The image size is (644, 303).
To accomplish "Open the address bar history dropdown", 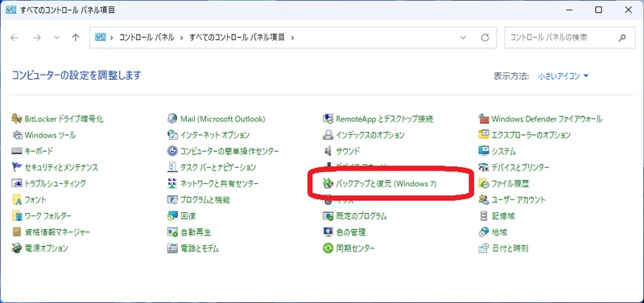I will point(464,38).
